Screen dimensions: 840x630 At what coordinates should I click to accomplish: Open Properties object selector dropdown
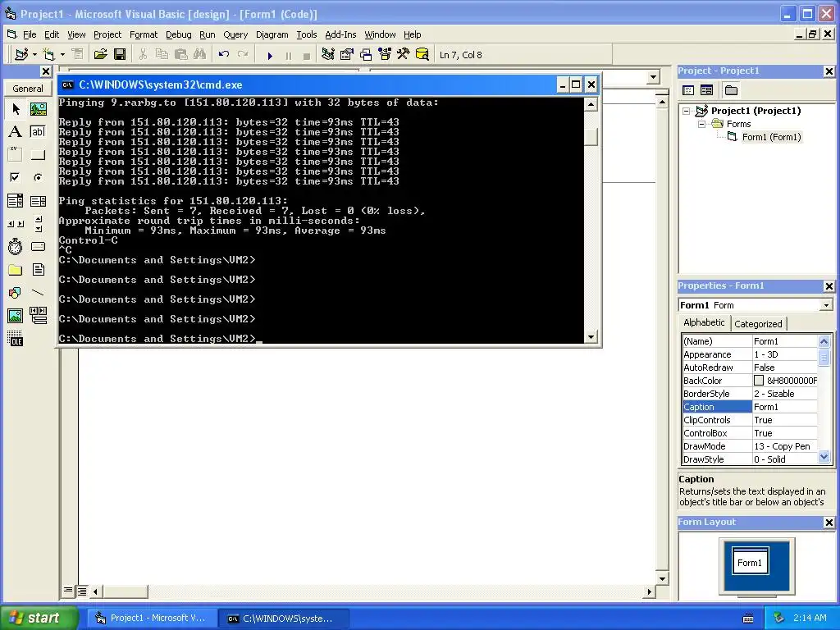pyautogui.click(x=825, y=305)
